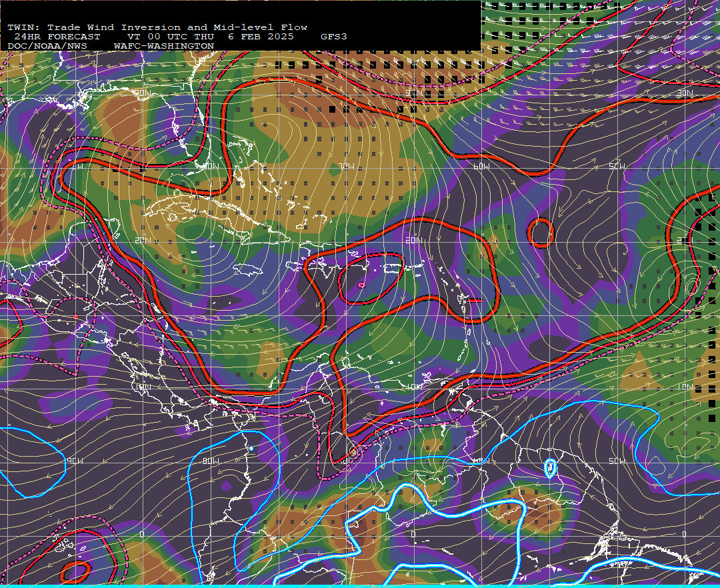Select the '24HR FORECAST' header text
Viewport: 720px width, 588px height.
(x=57, y=37)
